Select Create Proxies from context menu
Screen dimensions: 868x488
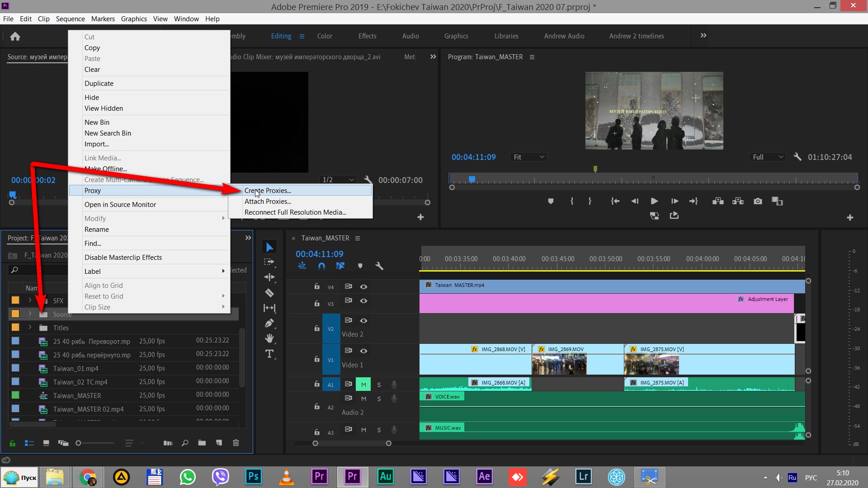click(268, 190)
